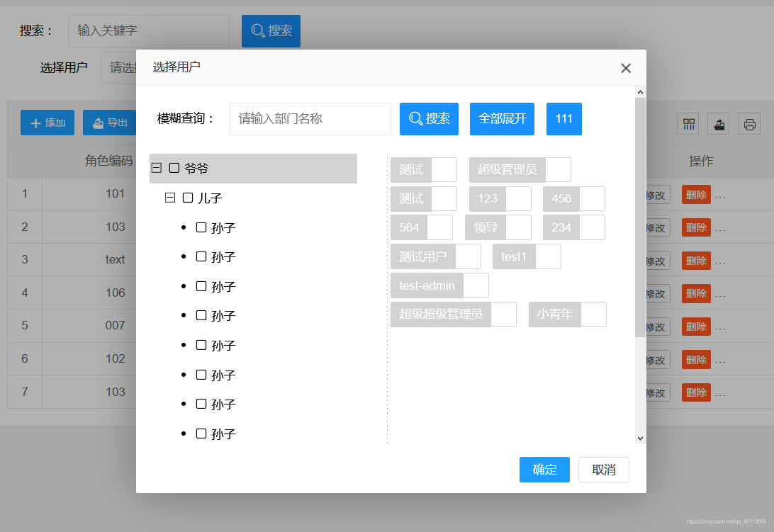
Task: Delete row 1 with 删除 button
Action: click(x=696, y=194)
